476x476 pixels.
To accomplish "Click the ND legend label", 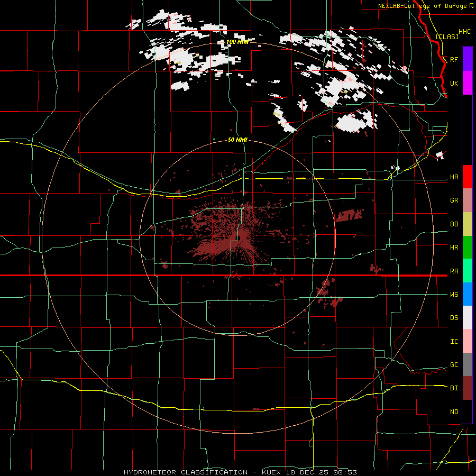I will coord(454,412).
